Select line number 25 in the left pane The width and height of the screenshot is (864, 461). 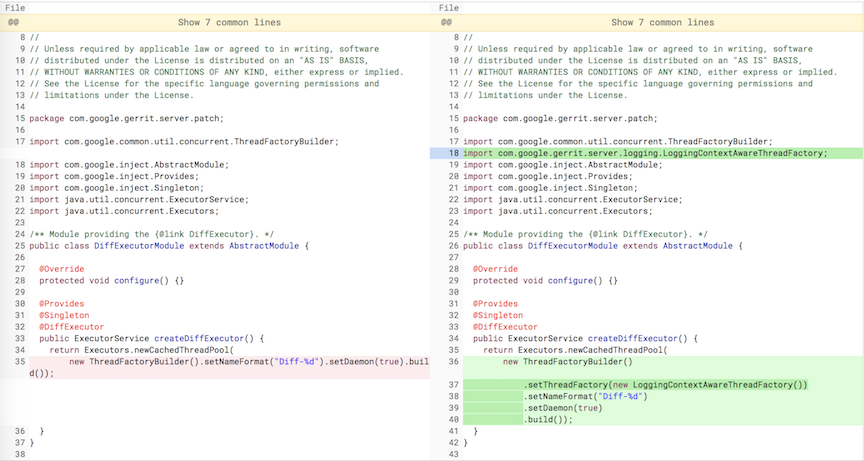point(19,234)
